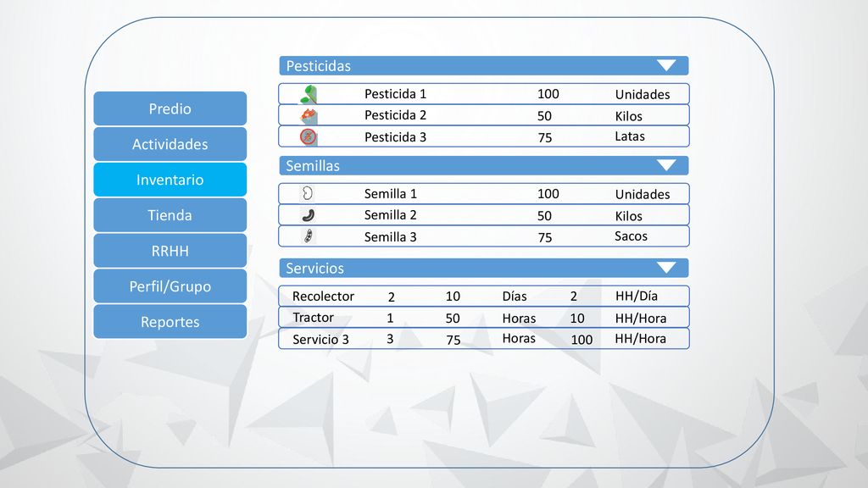868x488 pixels.
Task: Select the Pesticida 3 name
Action: (395, 136)
